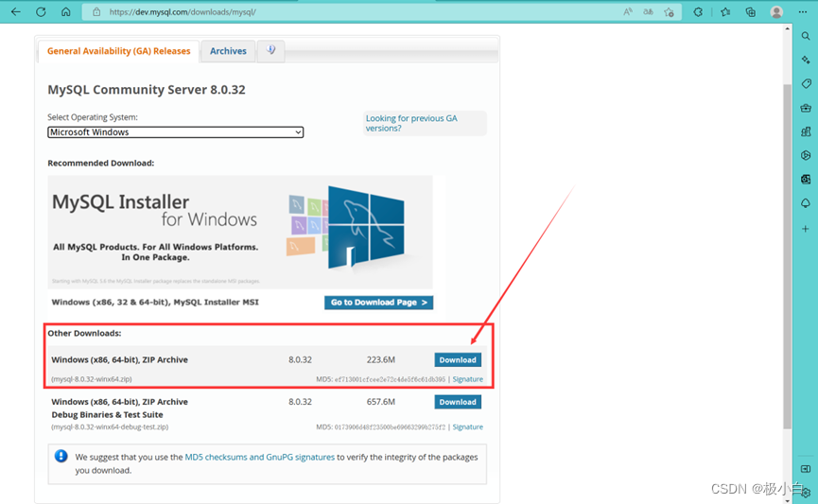The image size is (818, 504).
Task: Download the 223.6M ZIP Archive
Action: click(458, 359)
